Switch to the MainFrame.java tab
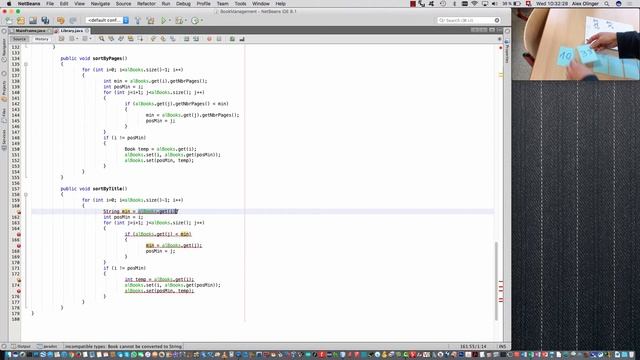Viewport: 640px width, 360px height. tap(30, 31)
